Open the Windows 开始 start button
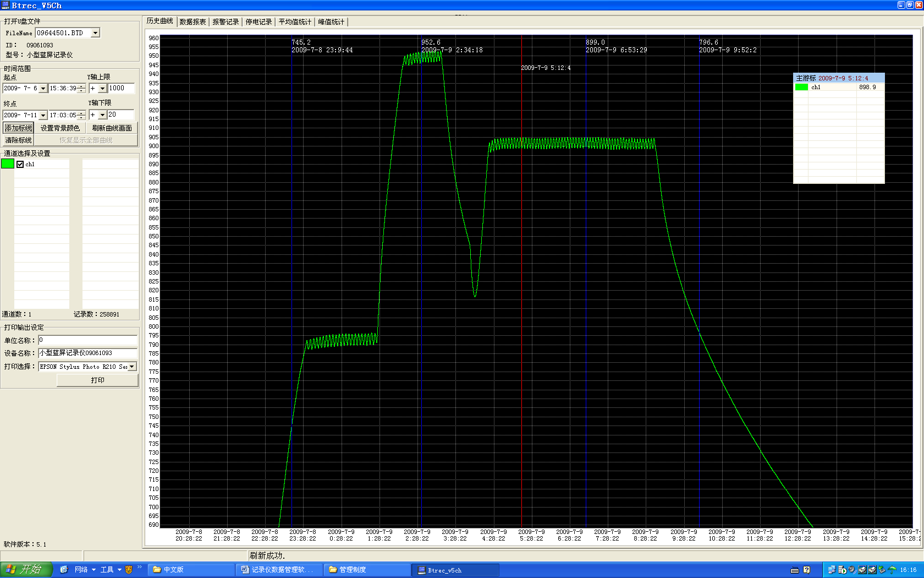924x578 pixels. point(26,569)
